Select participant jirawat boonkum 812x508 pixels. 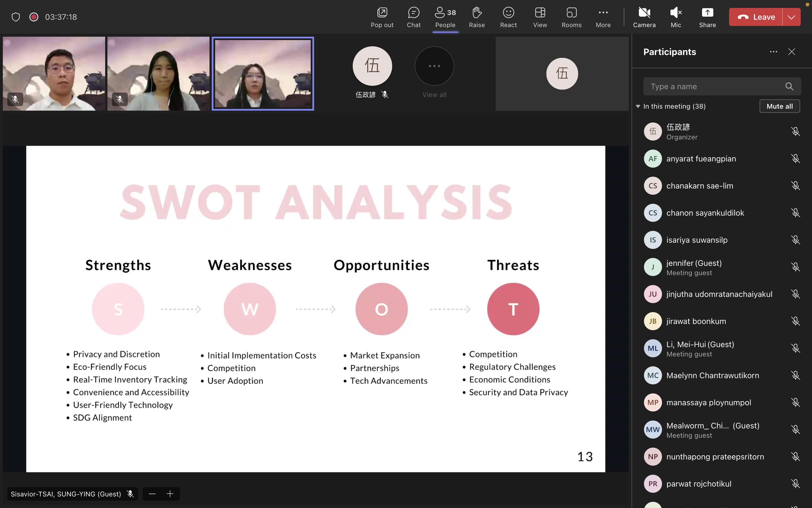[721, 321]
